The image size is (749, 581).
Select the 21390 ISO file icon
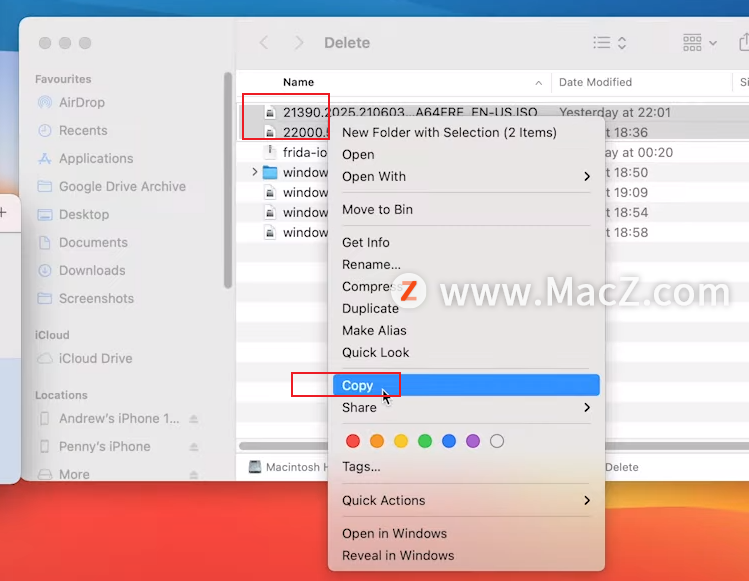270,113
